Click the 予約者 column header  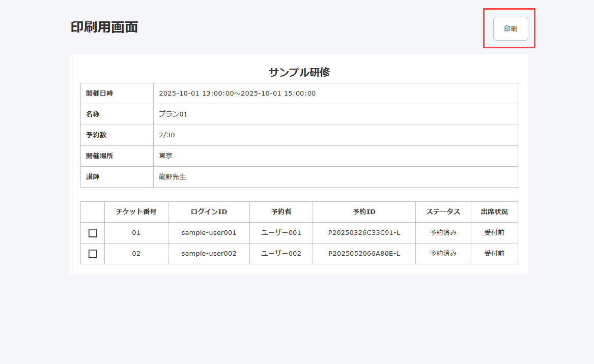coord(281,212)
